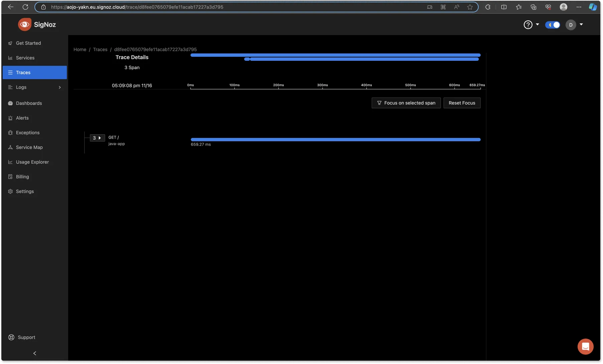Click the GET / span timeline bar
Image resolution: width=603 pixels, height=364 pixels.
point(336,140)
